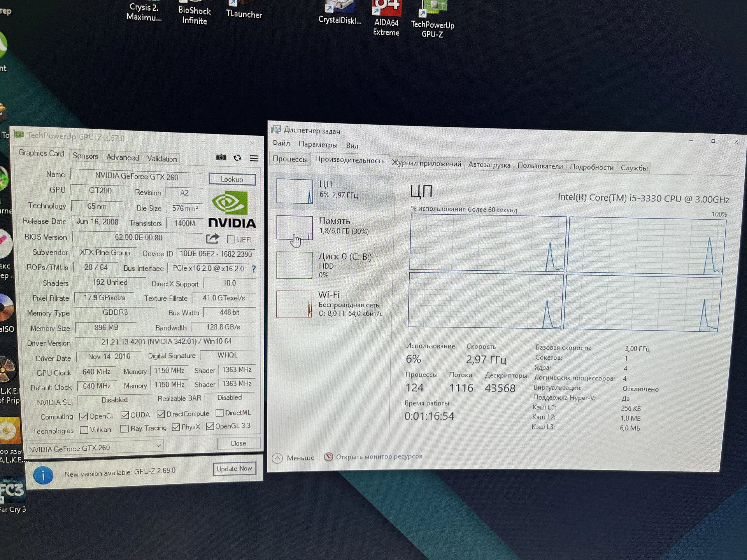Image resolution: width=747 pixels, height=560 pixels.
Task: Open the GPU-Z hamburger menu
Action: click(254, 158)
